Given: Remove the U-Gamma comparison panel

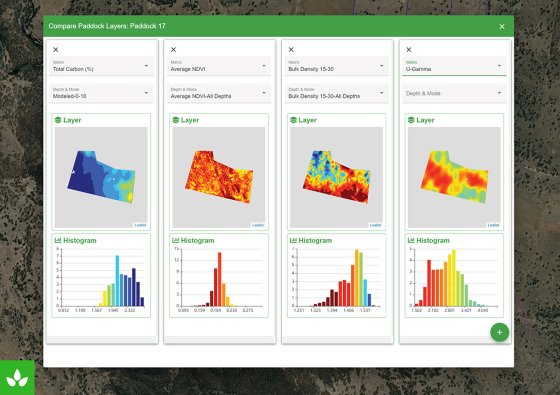Looking at the screenshot, I should click(409, 50).
